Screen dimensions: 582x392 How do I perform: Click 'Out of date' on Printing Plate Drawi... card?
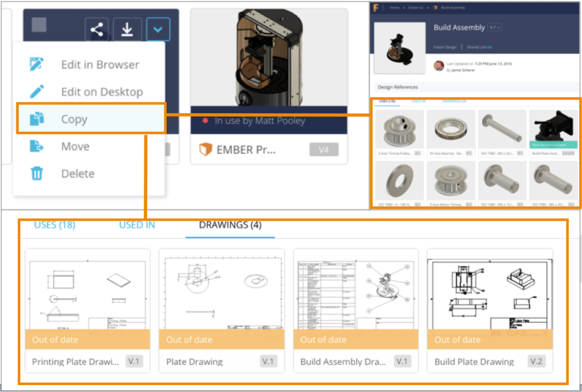point(55,339)
